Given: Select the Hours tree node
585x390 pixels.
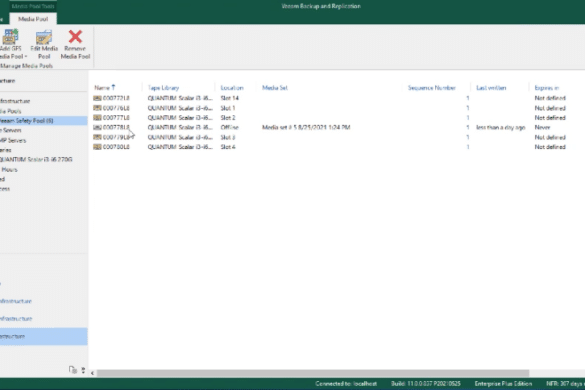Looking at the screenshot, I should [9, 169].
